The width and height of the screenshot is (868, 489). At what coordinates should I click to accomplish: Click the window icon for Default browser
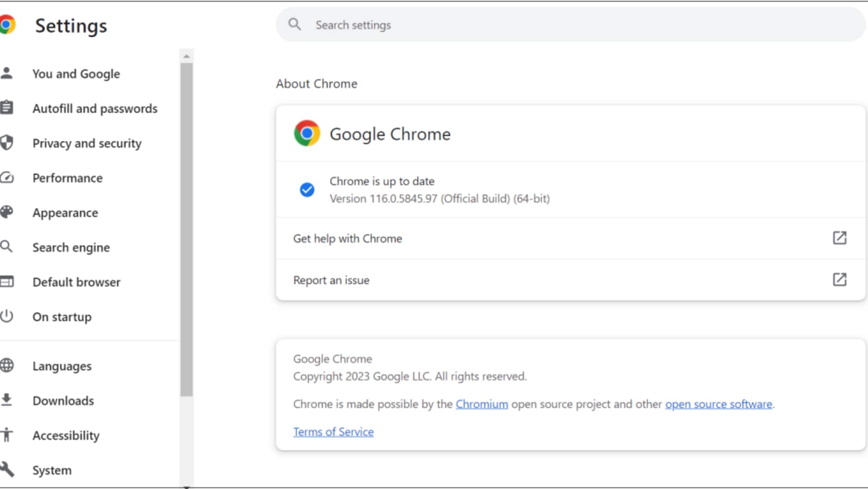(x=7, y=282)
